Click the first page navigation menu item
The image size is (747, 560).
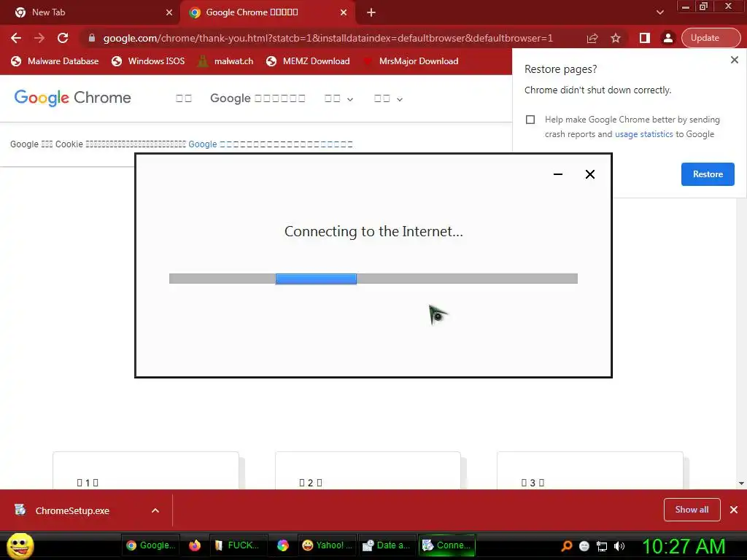pyautogui.click(x=183, y=98)
